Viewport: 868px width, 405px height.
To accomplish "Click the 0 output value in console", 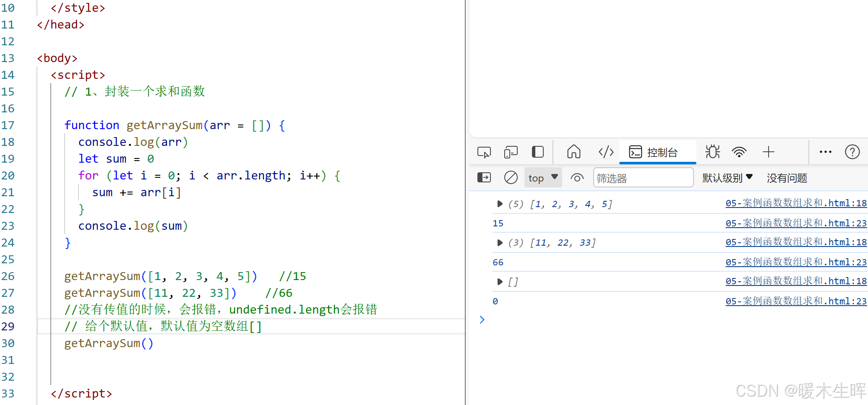I will 495,301.
